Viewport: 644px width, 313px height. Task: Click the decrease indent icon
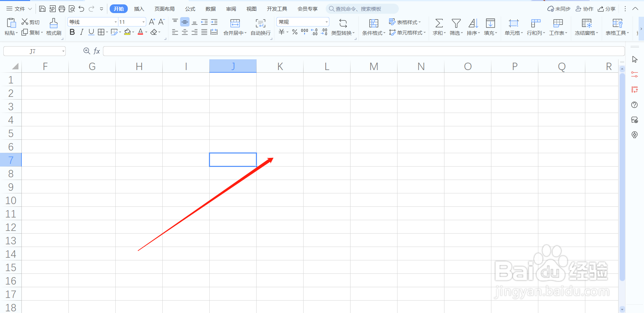(x=204, y=22)
